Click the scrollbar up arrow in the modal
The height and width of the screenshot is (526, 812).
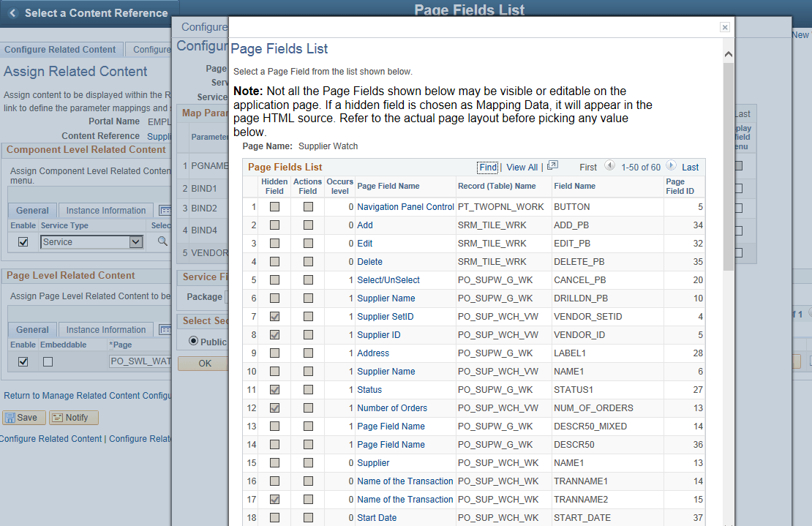[729, 53]
